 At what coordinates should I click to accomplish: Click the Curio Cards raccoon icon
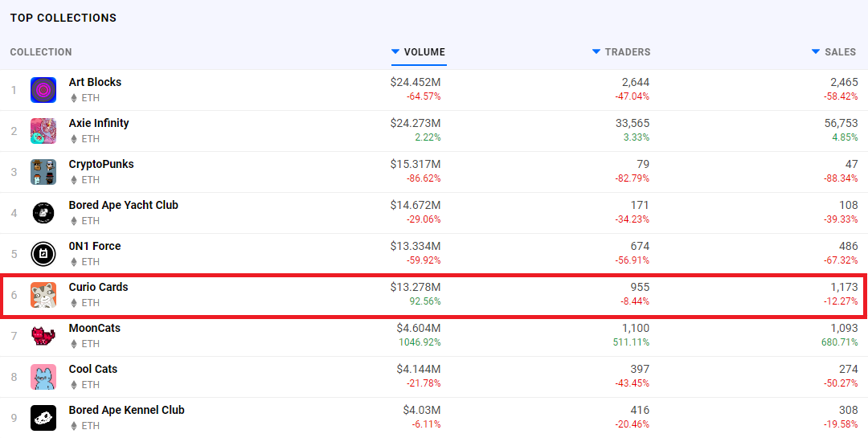click(x=43, y=295)
